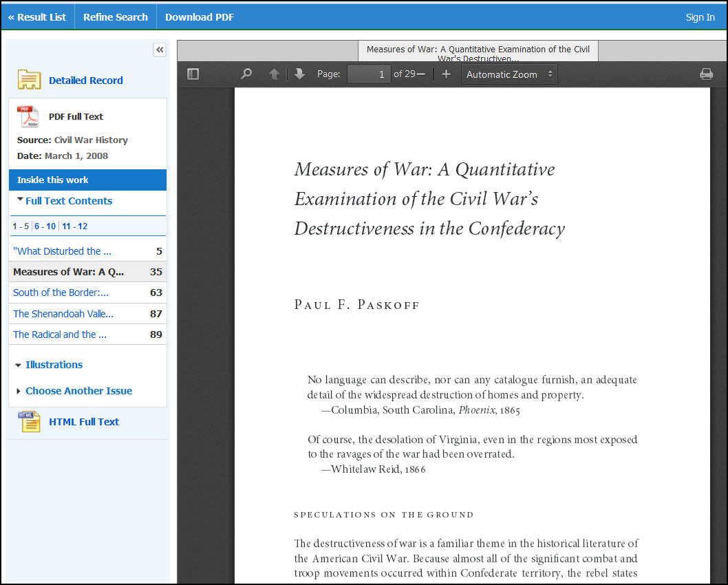Open search within the PDF document
Screen dimensions: 728x585
pyautogui.click(x=246, y=74)
